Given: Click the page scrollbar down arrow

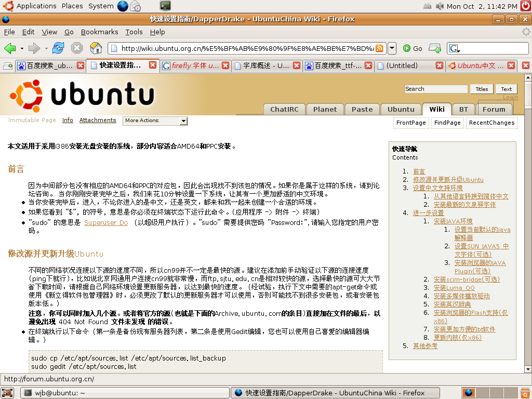Looking at the screenshot, I should point(528,369).
